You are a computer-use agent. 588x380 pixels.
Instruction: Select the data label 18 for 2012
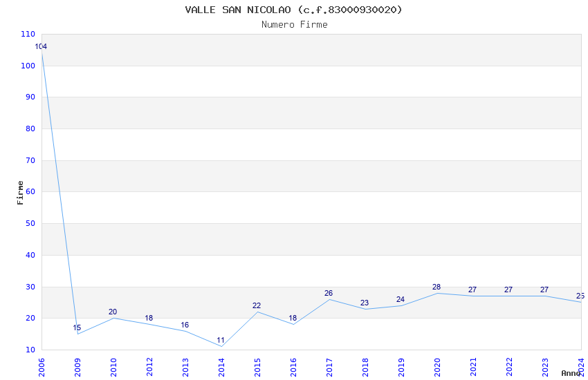(149, 319)
